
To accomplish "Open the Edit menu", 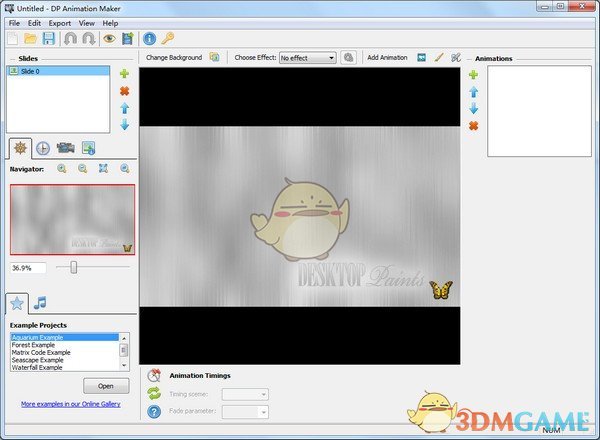I will tap(34, 23).
